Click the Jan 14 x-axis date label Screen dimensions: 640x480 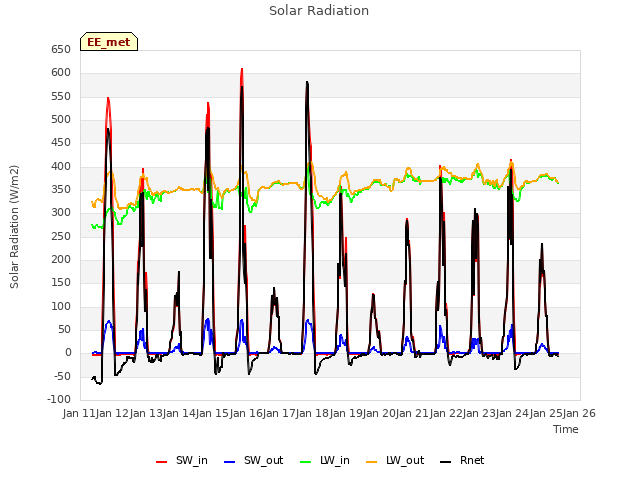179,413
